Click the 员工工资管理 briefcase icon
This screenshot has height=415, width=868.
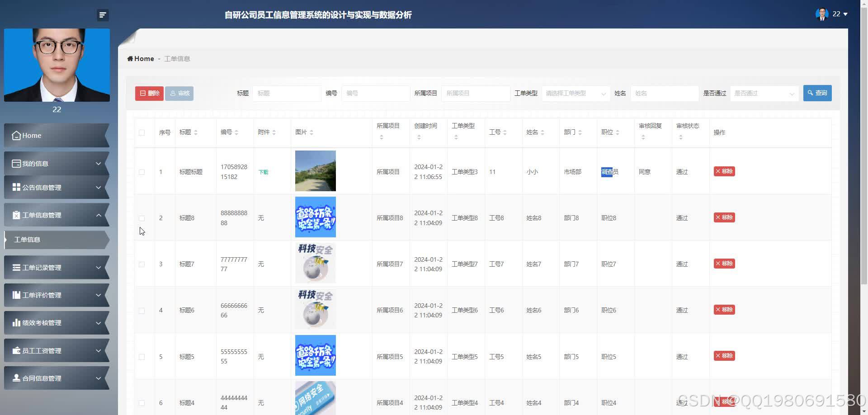[x=17, y=350]
